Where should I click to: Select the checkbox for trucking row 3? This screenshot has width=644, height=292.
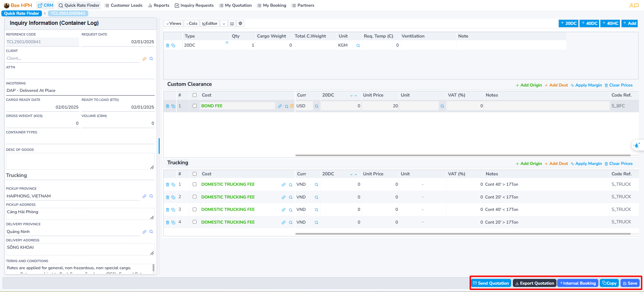point(195,210)
